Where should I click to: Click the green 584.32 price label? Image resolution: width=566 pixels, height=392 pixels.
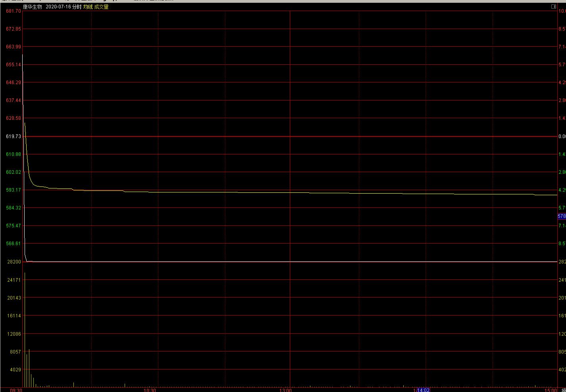click(13, 208)
